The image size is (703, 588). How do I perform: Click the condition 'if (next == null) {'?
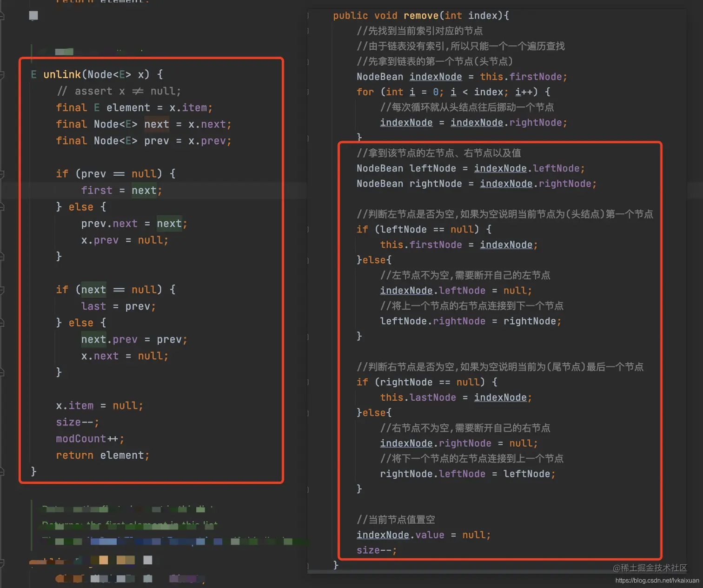click(x=116, y=290)
